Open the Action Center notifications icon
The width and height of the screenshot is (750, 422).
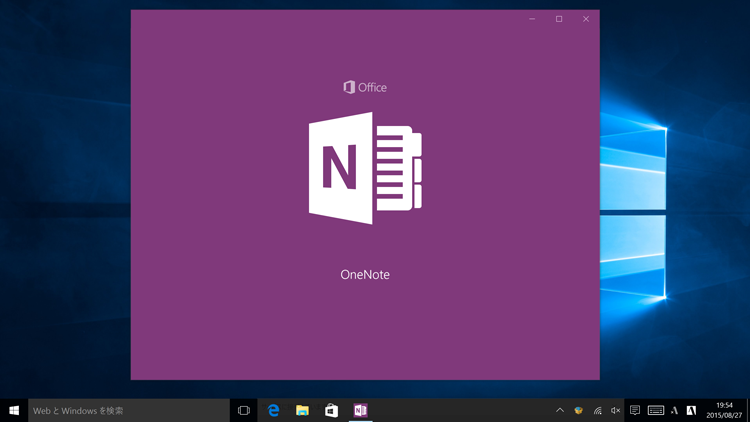(x=635, y=410)
